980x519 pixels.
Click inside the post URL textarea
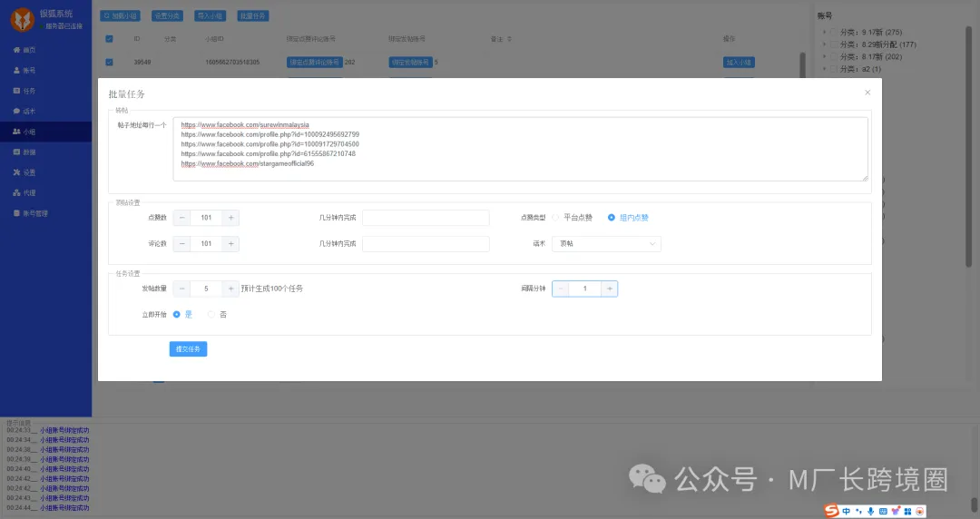click(521, 149)
